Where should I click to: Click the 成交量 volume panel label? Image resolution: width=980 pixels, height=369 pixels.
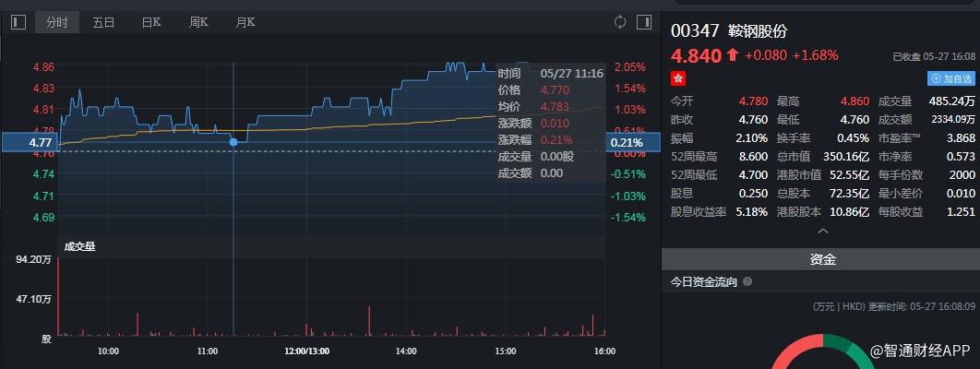point(79,246)
